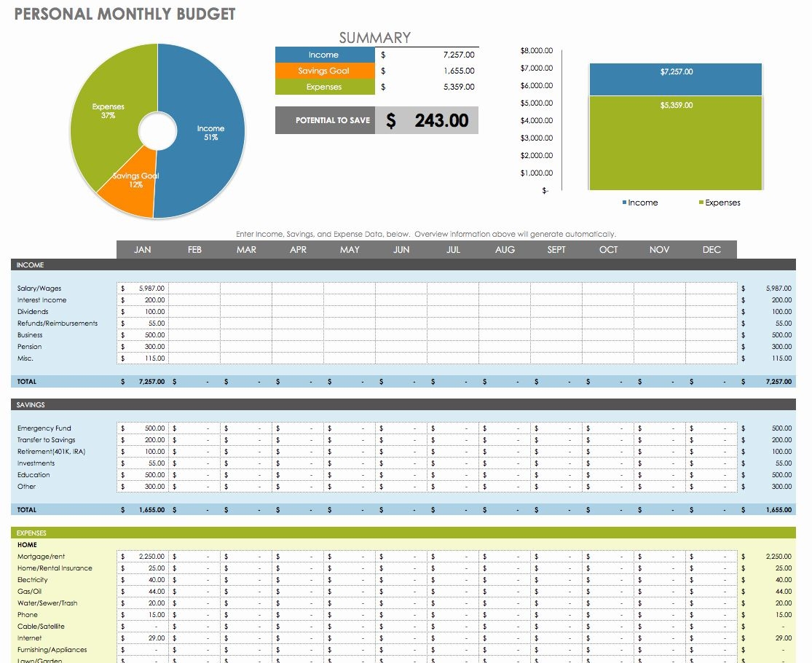
Task: Select the AUG column header
Action: pyautogui.click(x=505, y=250)
